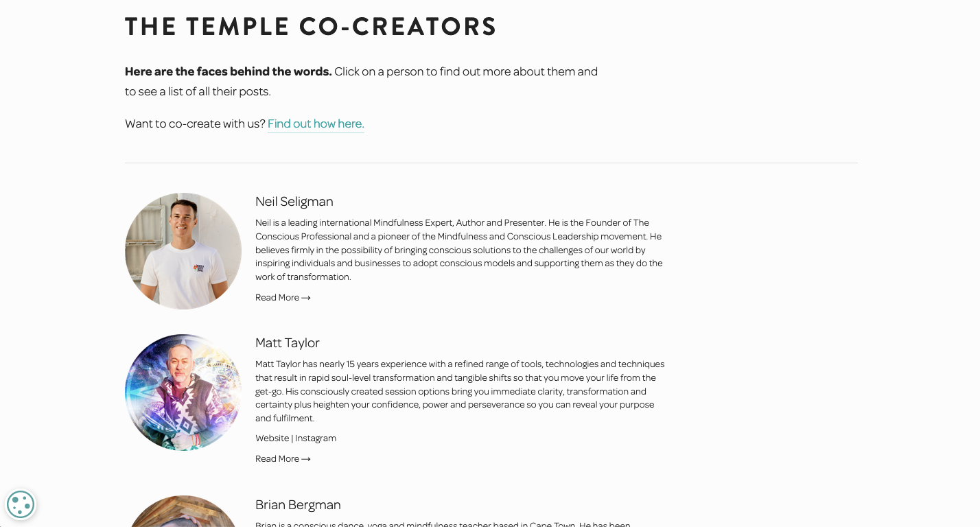The height and width of the screenshot is (527, 980).
Task: Select the name 'Matt Taylor'
Action: pos(287,343)
